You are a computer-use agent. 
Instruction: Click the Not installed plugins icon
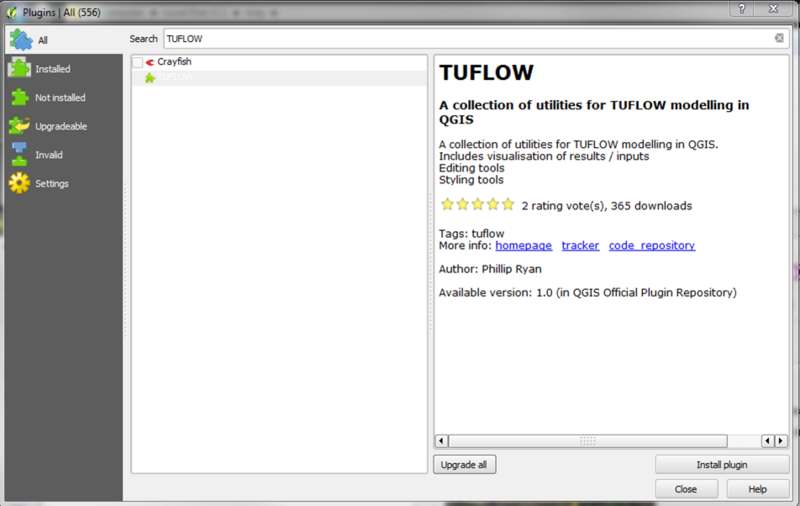pos(19,98)
